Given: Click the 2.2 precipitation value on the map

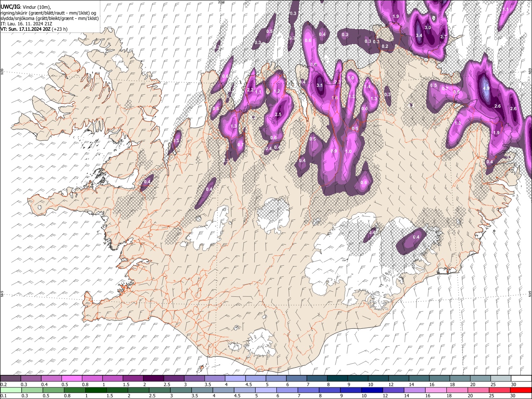Looking at the screenshot, I should tap(250, 90).
